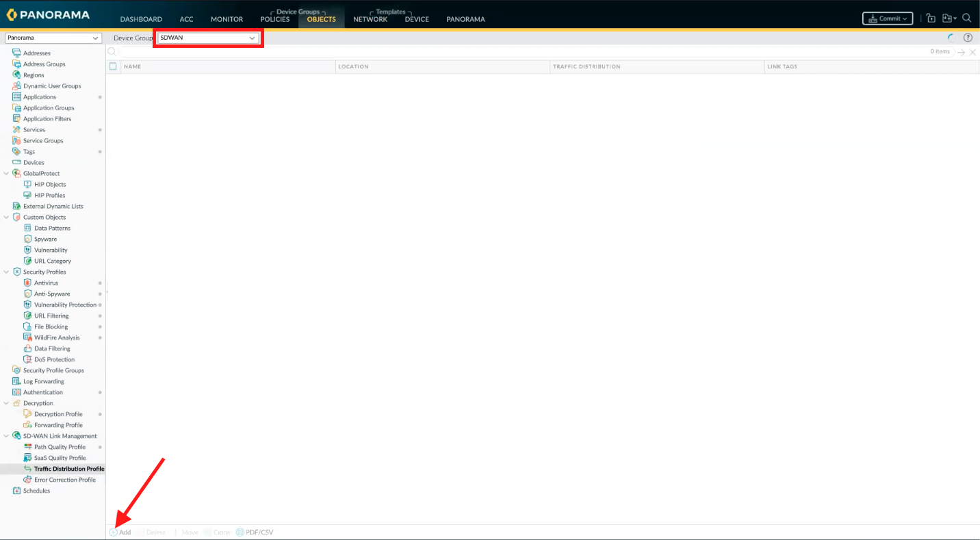
Task: Add a new traffic distribution profile
Action: pos(120,532)
